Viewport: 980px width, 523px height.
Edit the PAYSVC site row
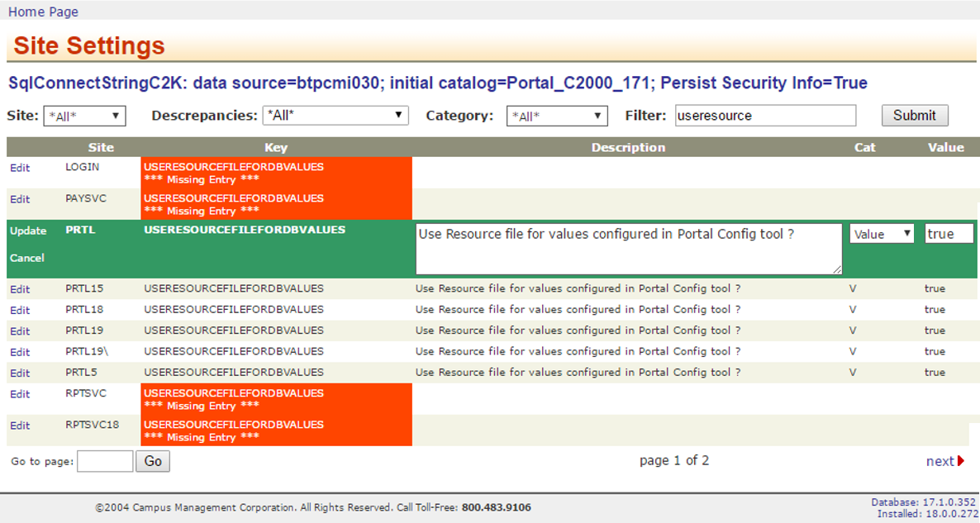(20, 199)
